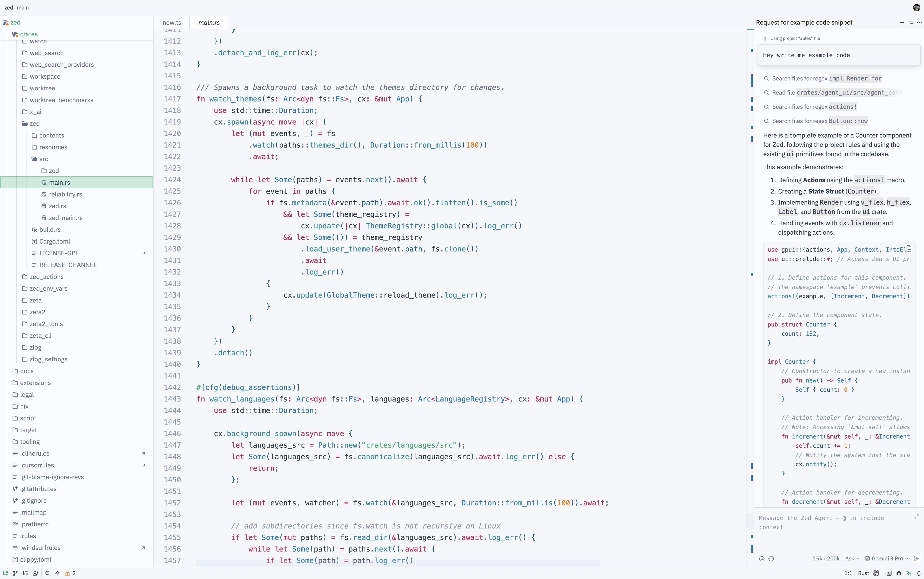This screenshot has width=924, height=579.
Task: Start a new thread with plus icon
Action: (902, 23)
